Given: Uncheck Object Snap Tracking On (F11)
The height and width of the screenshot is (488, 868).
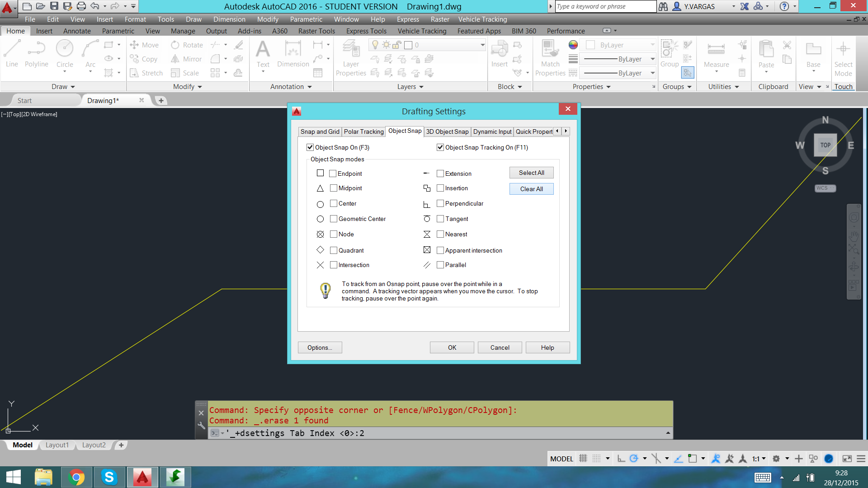Looking at the screenshot, I should tap(440, 147).
